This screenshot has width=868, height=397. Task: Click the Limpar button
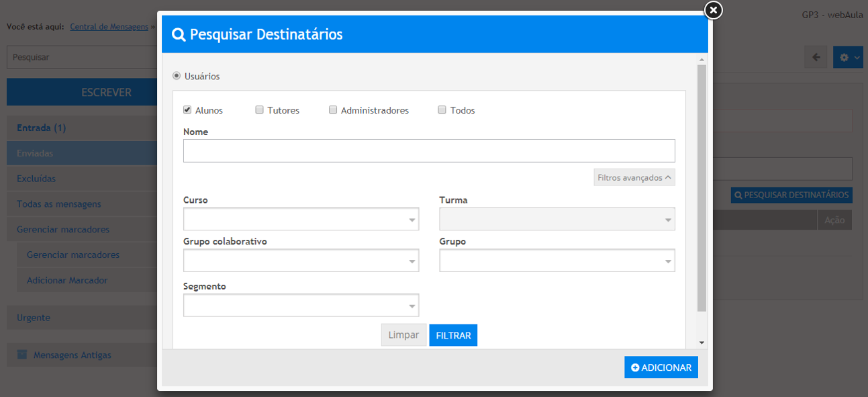tap(403, 335)
